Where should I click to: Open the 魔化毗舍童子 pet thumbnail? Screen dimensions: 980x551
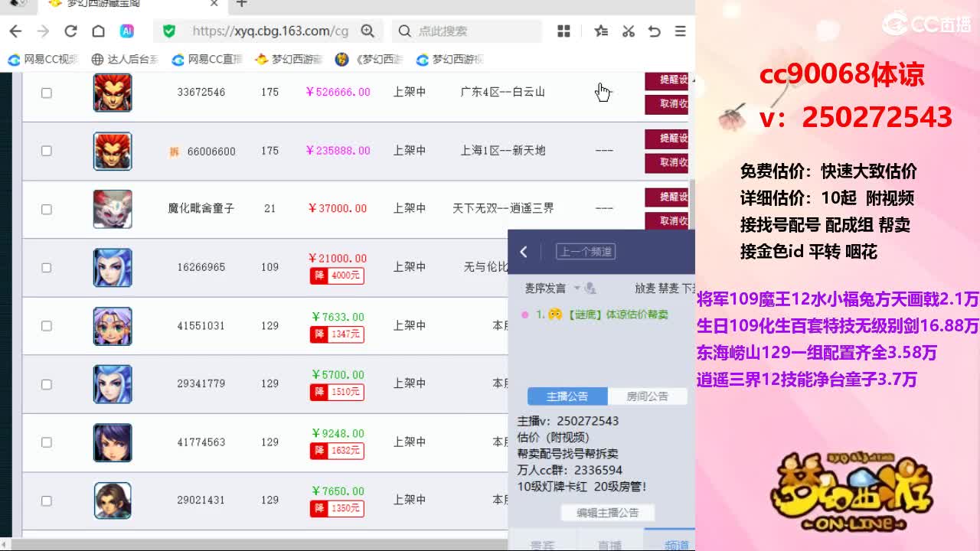(x=113, y=209)
